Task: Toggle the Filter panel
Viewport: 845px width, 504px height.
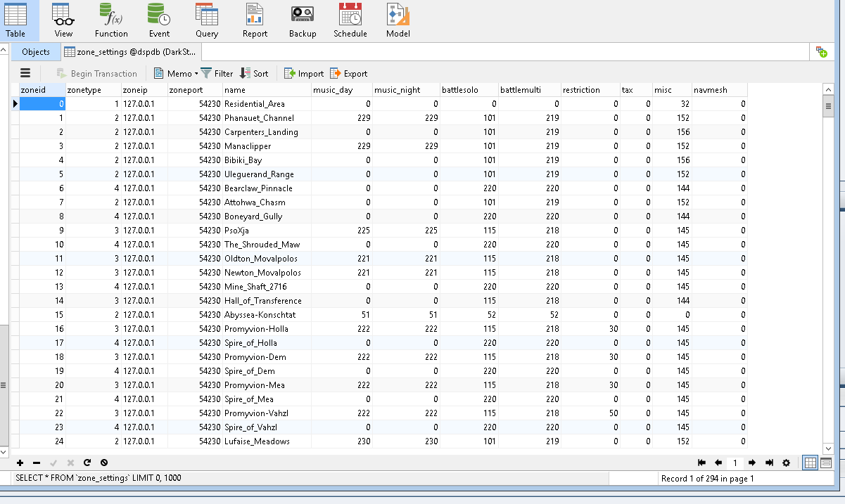Action: 217,73
